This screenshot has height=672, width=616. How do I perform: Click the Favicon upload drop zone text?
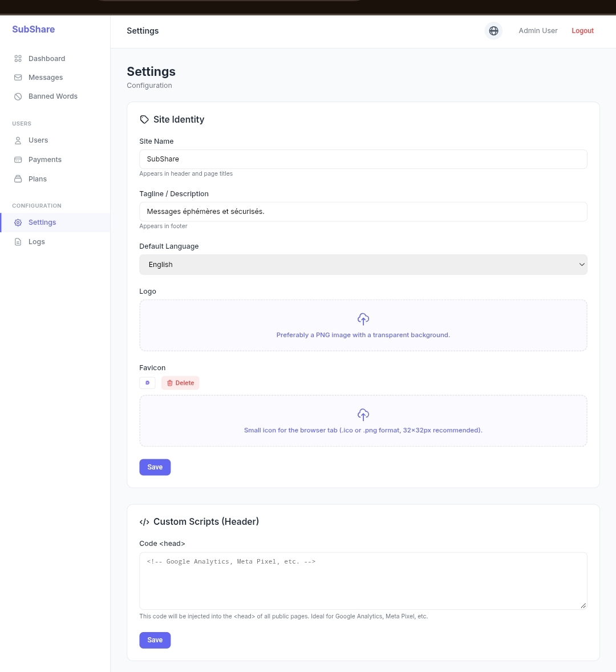pos(363,430)
